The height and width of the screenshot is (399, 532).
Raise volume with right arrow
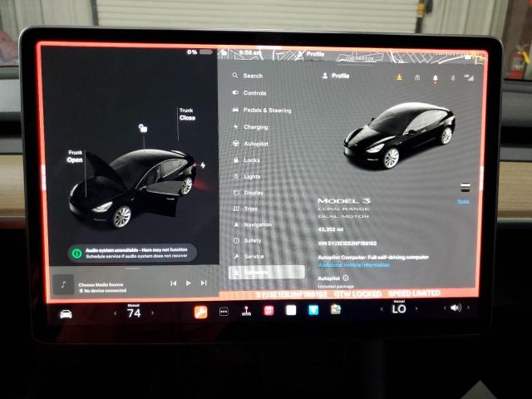coord(468,308)
